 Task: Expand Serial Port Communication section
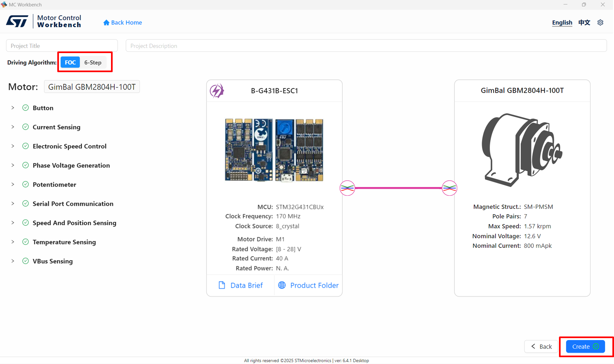13,204
